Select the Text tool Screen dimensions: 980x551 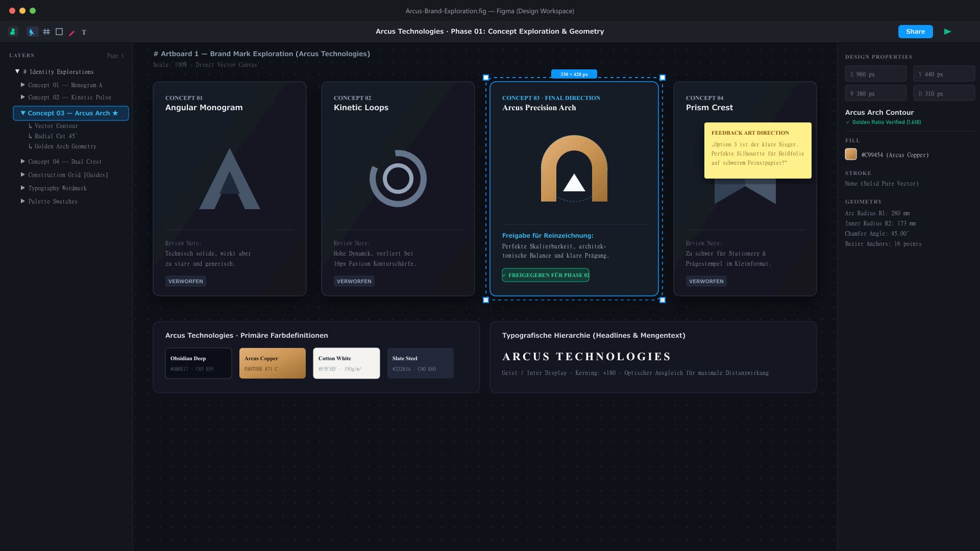click(x=84, y=32)
